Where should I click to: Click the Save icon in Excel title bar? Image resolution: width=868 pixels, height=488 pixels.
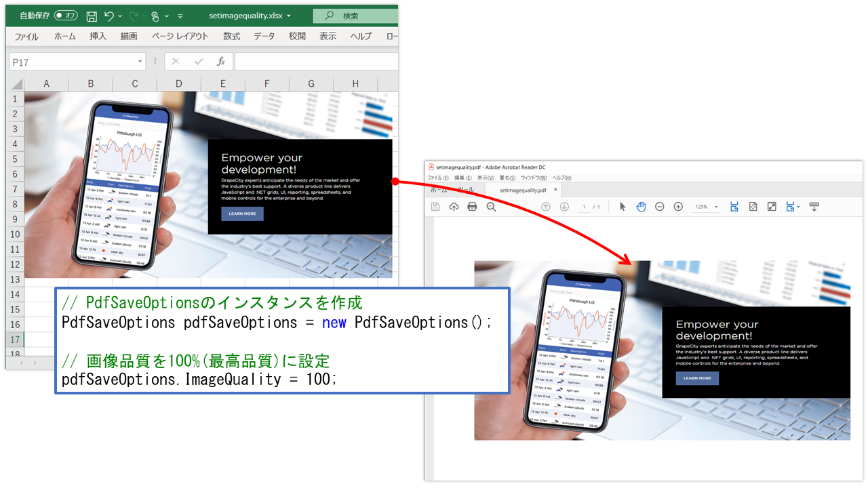pyautogui.click(x=92, y=16)
